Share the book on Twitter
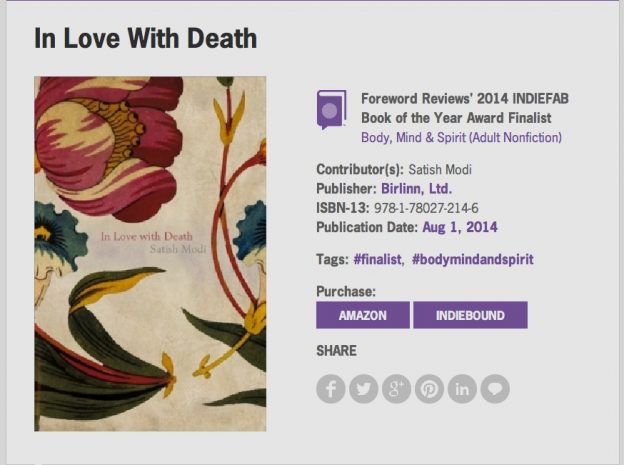 (364, 389)
